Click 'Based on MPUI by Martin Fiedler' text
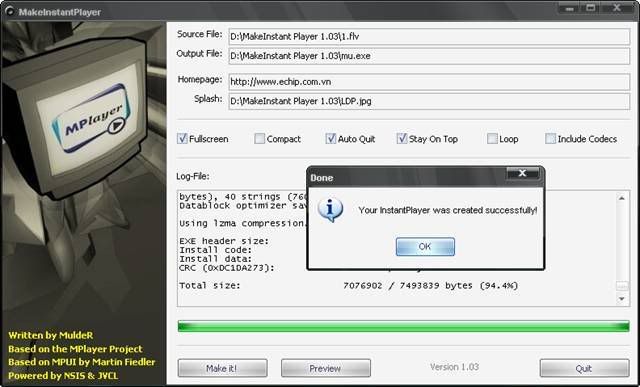 (82, 362)
